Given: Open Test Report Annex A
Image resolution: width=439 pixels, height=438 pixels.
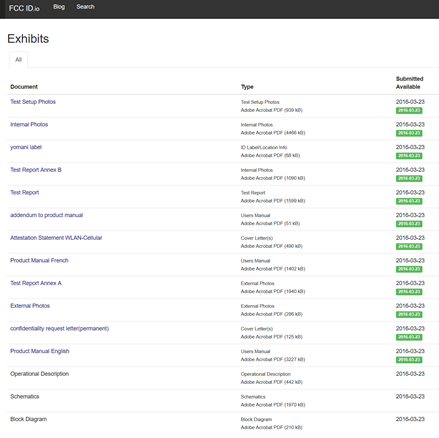Looking at the screenshot, I should tap(36, 283).
